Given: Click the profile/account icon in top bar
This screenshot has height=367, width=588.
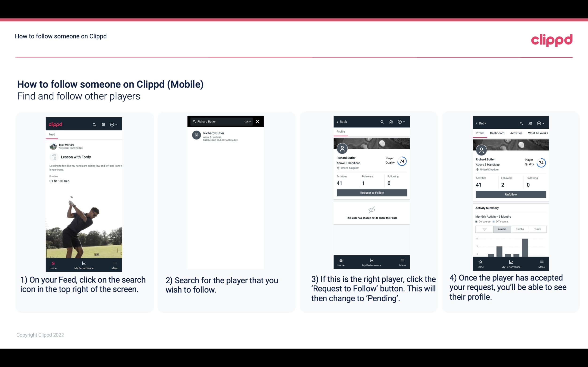Looking at the screenshot, I should pyautogui.click(x=103, y=124).
